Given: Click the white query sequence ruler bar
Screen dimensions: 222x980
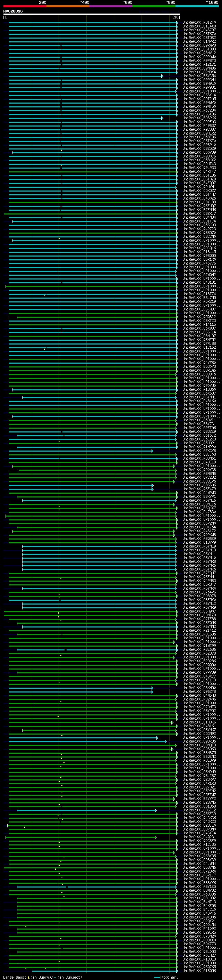Looking at the screenshot, I should [x=92, y=15].
